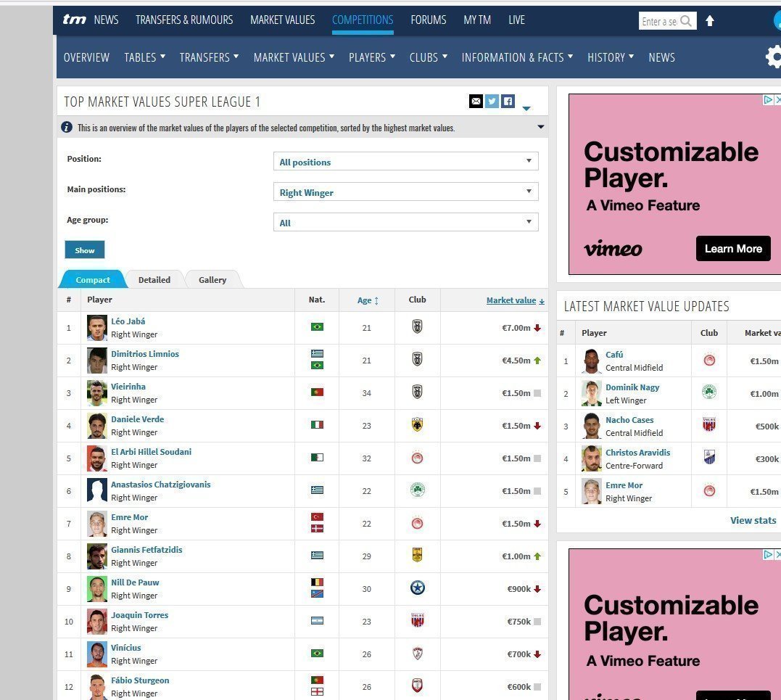Open the settings gear icon
Image resolution: width=781 pixels, height=700 pixels.
click(x=774, y=57)
